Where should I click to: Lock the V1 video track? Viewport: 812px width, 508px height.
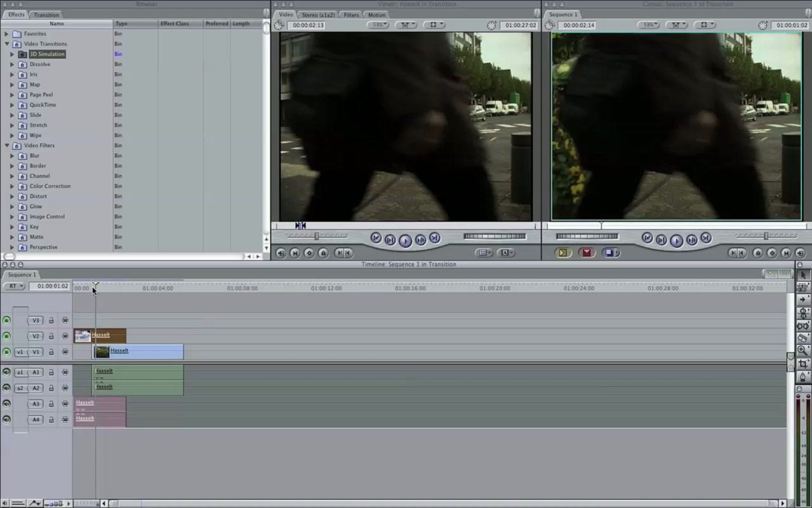[x=51, y=352]
